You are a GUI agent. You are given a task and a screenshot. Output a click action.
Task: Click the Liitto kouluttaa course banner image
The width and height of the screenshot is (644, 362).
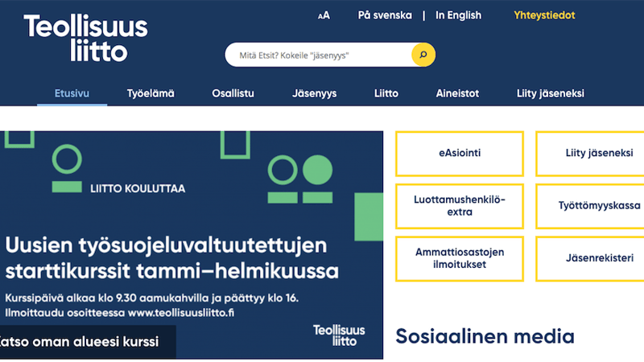point(192,245)
